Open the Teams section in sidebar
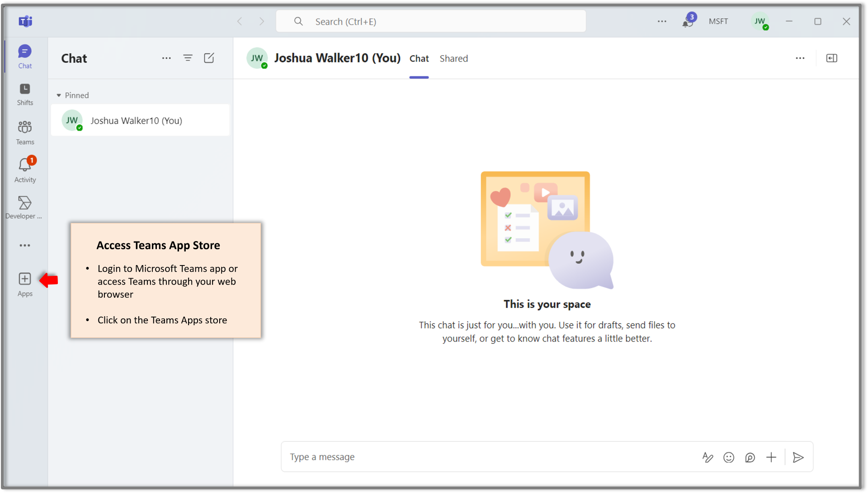868x493 pixels. coord(25,133)
